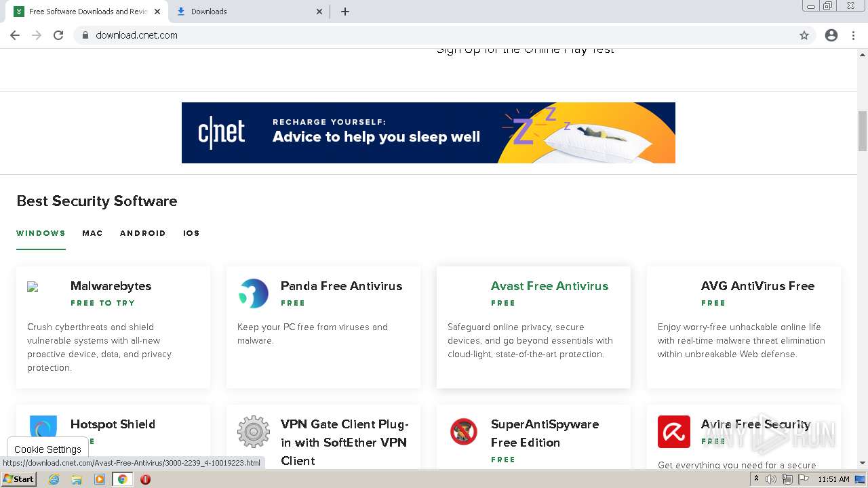Open File Explorer folder taskbar icon
The width and height of the screenshot is (868, 488).
(77, 479)
